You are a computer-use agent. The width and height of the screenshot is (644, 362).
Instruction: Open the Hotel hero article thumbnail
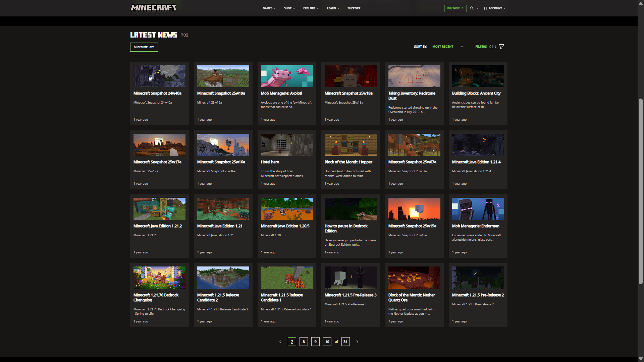pos(287,145)
